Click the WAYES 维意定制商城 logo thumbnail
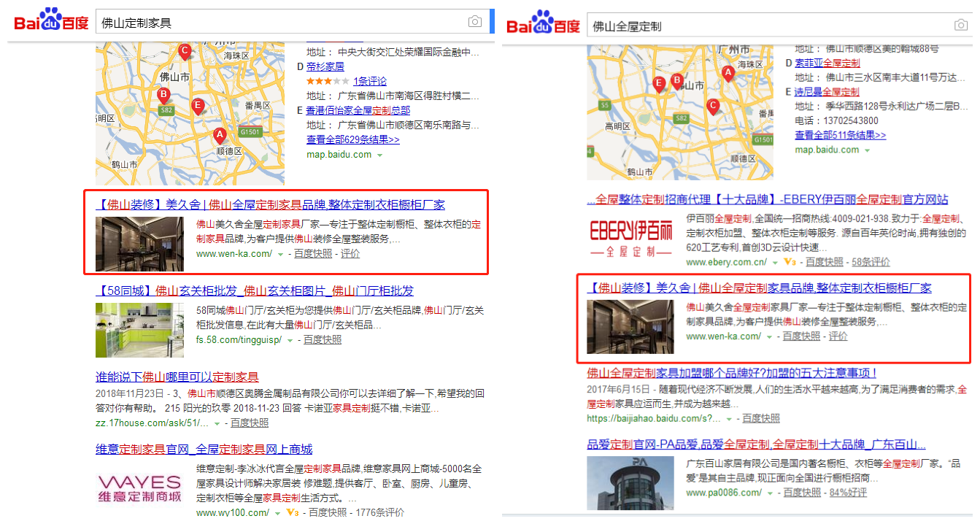 (140, 488)
